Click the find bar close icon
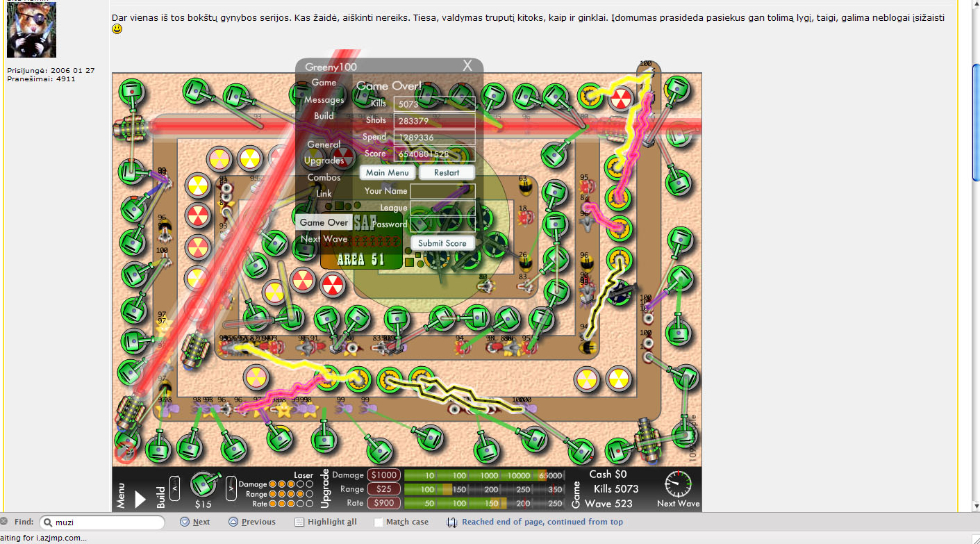The width and height of the screenshot is (980, 544). (x=4, y=522)
